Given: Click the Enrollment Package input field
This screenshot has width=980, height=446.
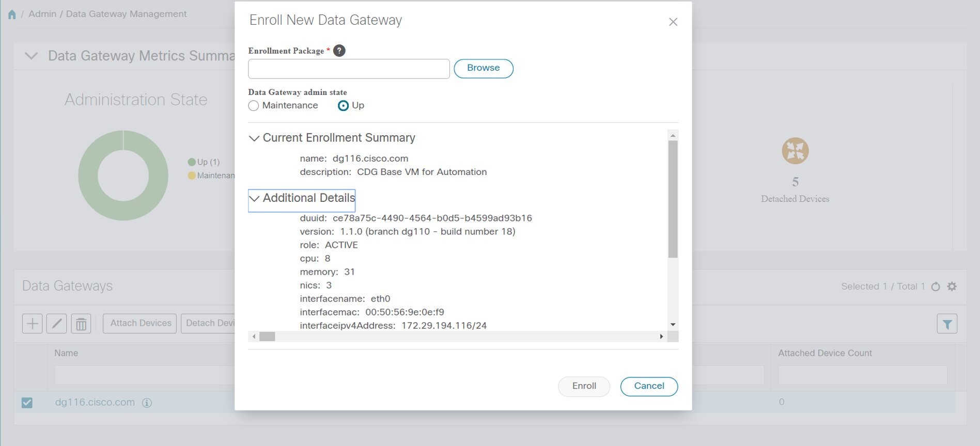Looking at the screenshot, I should [x=349, y=69].
